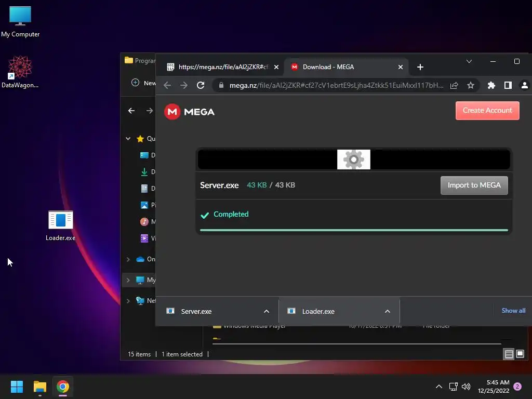Viewport: 532px width, 399px height.
Task: Open the clock showing 5:45 AM
Action: [494, 387]
